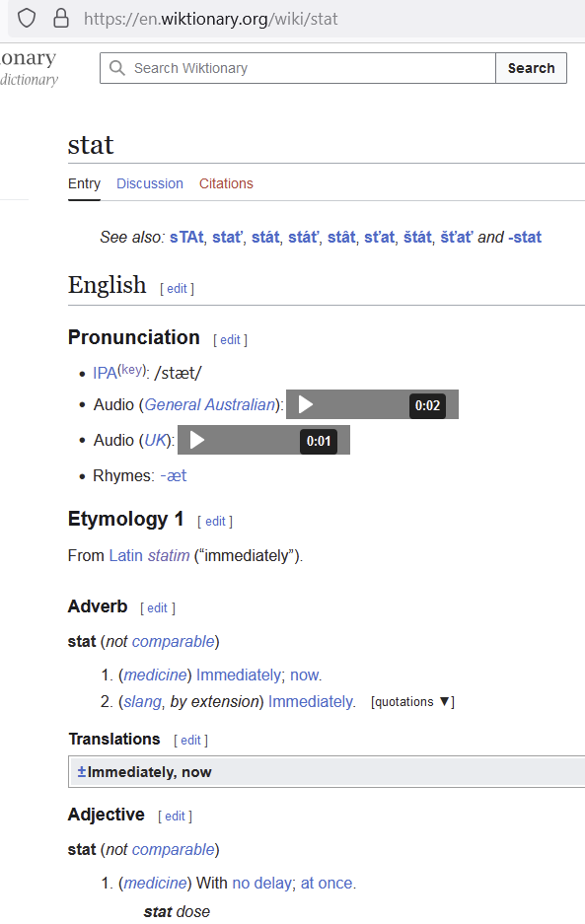Click 'Immediately' link in medicine sense

click(239, 675)
